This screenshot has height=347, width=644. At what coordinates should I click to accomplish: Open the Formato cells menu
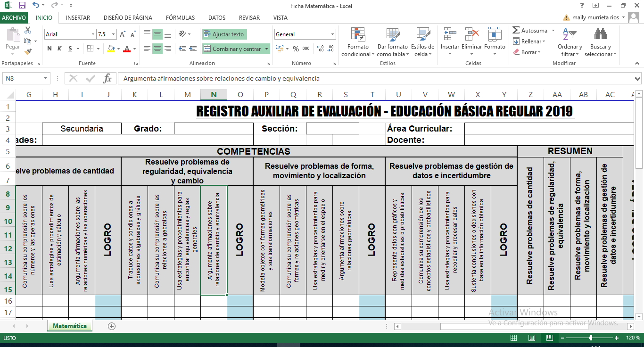click(x=495, y=42)
